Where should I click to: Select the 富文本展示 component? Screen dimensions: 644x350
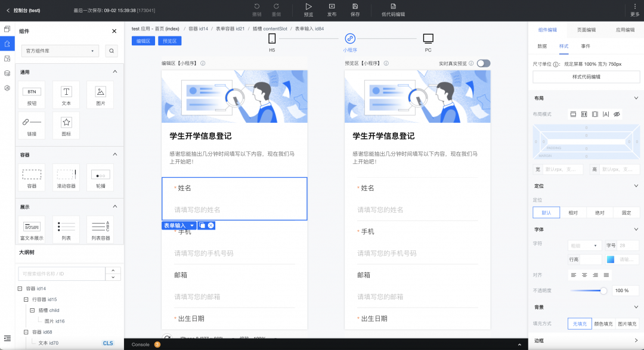pos(32,230)
